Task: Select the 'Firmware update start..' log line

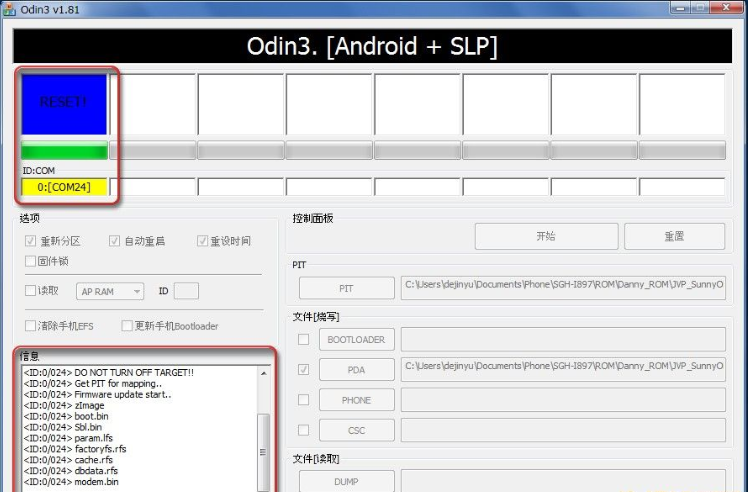Action: pyautogui.click(x=97, y=395)
